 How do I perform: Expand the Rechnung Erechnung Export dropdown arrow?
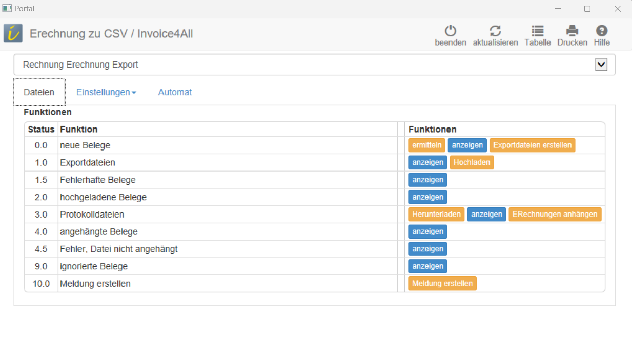pyautogui.click(x=601, y=65)
